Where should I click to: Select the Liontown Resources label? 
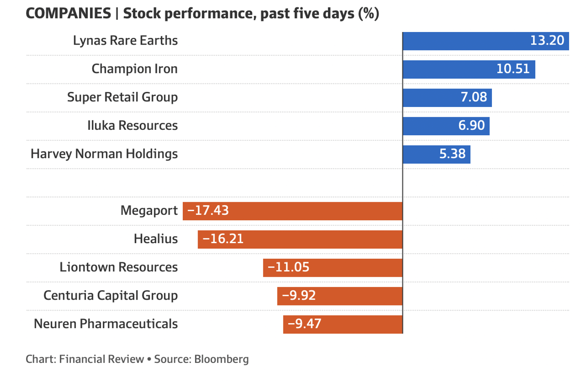coord(118,268)
